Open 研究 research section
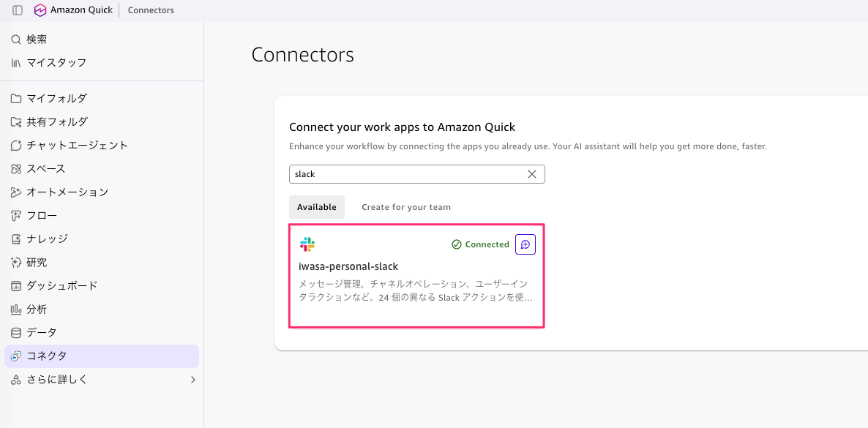 click(102, 263)
